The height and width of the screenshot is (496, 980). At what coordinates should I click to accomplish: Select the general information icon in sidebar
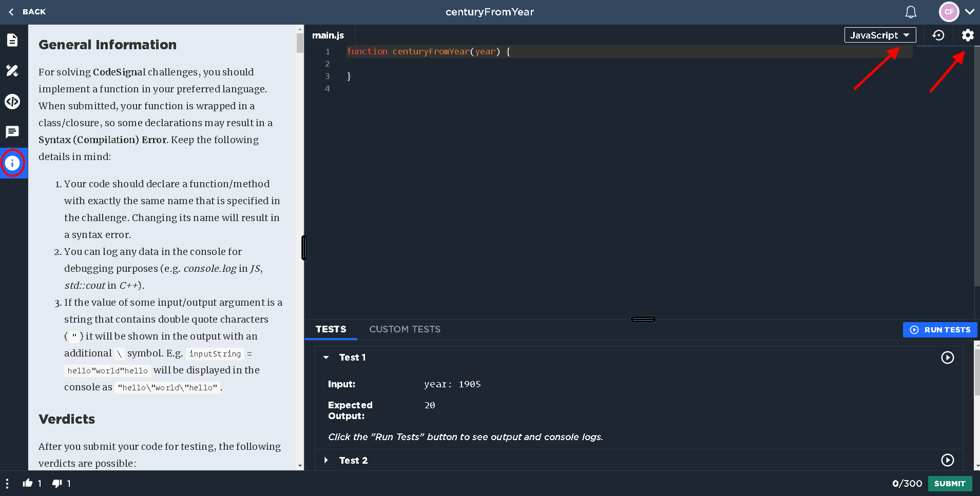pyautogui.click(x=12, y=163)
